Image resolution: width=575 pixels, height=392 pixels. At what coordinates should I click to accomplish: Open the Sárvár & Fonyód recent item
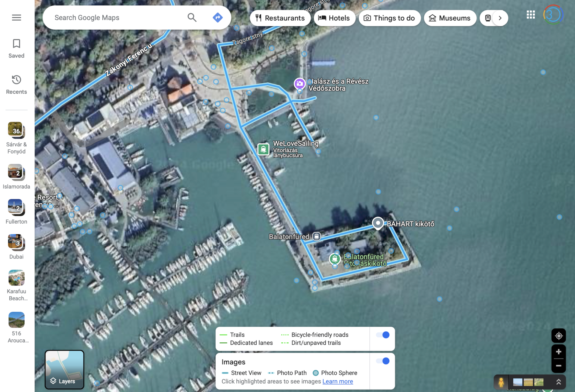[16, 138]
